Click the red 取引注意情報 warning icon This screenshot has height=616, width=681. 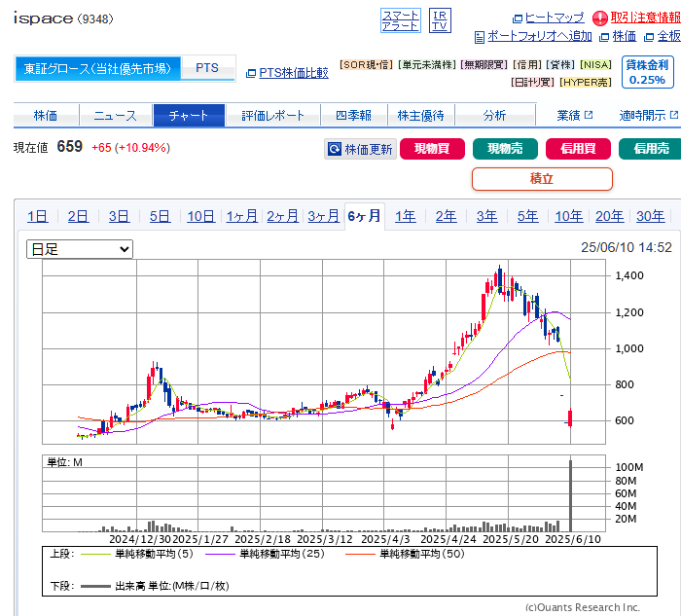click(600, 18)
